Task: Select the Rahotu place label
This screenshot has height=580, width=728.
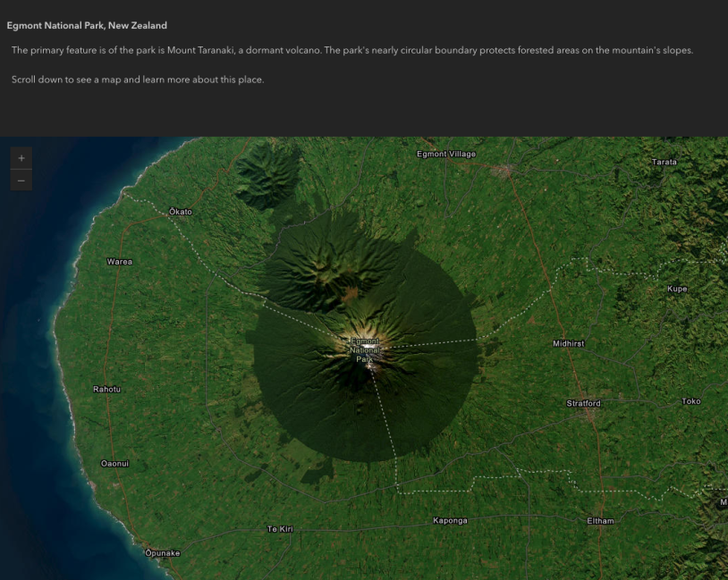Action: 106,389
